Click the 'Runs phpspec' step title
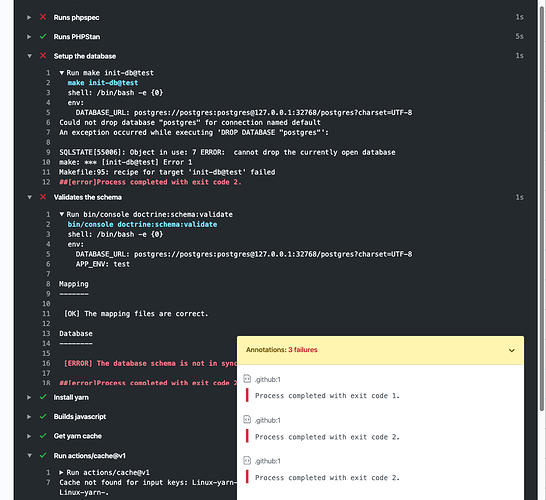The height and width of the screenshot is (500, 546). click(76, 17)
